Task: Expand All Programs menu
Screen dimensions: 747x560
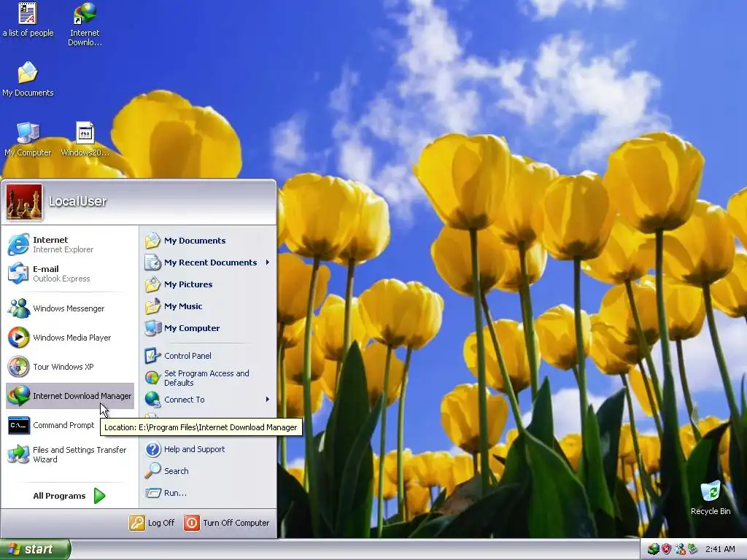Action: coord(69,496)
